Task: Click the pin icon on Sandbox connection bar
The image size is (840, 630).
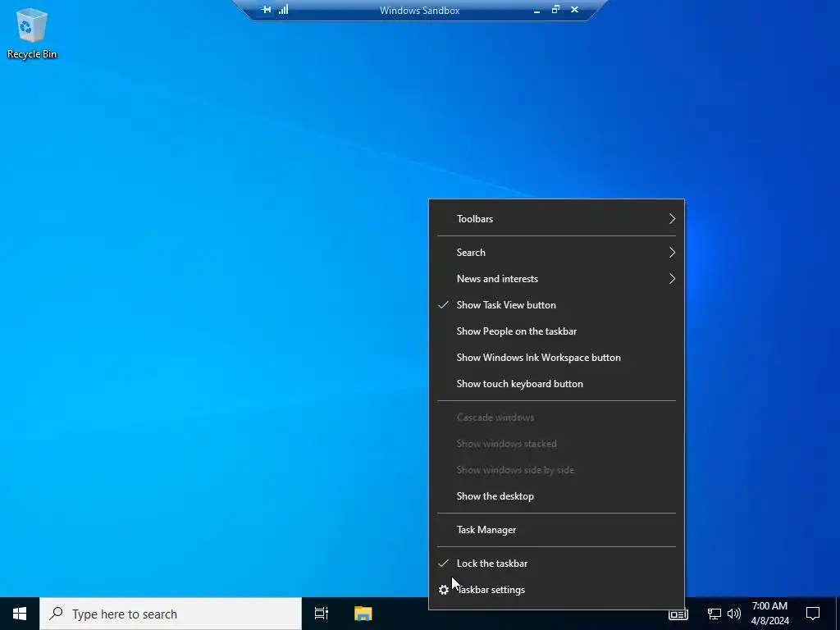Action: click(266, 9)
